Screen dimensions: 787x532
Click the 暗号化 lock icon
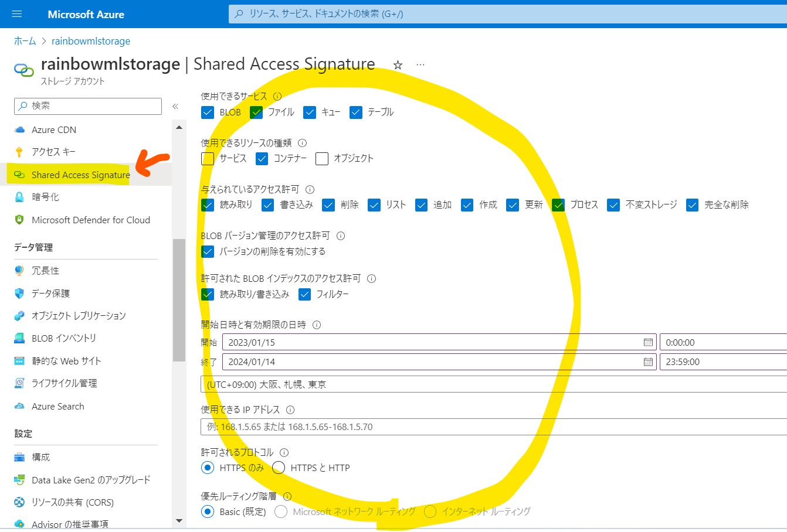click(x=19, y=197)
